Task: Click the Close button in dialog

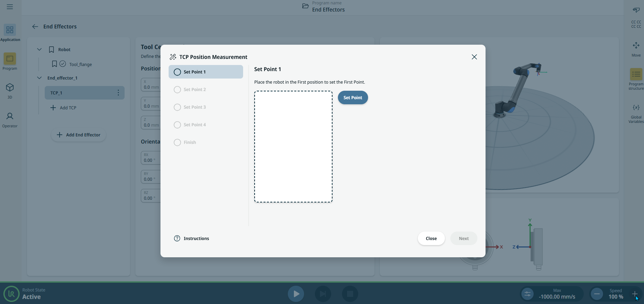Action: (431, 239)
